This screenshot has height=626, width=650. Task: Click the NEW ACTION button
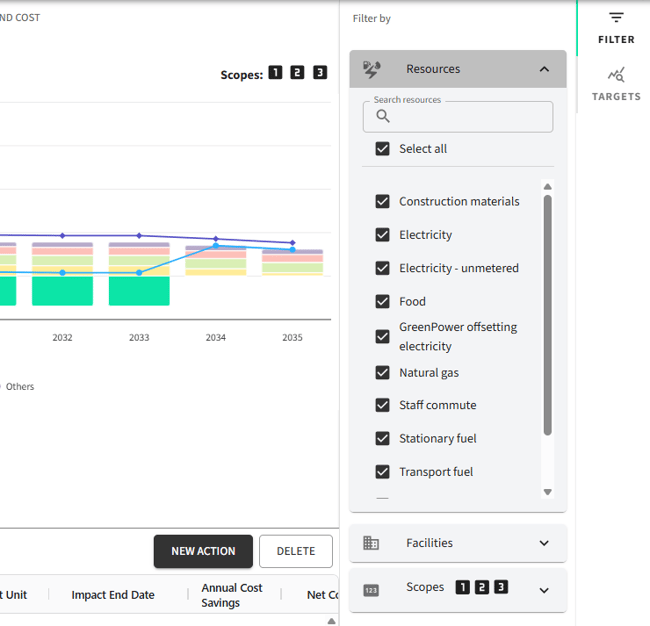point(203,551)
